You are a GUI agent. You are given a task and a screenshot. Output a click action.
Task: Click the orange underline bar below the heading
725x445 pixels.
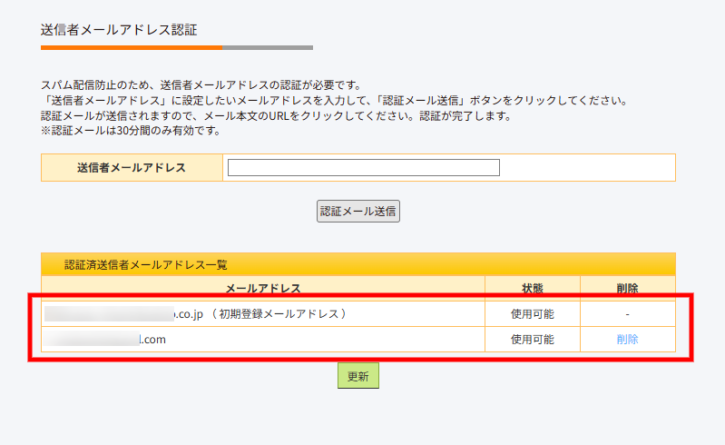point(131,47)
